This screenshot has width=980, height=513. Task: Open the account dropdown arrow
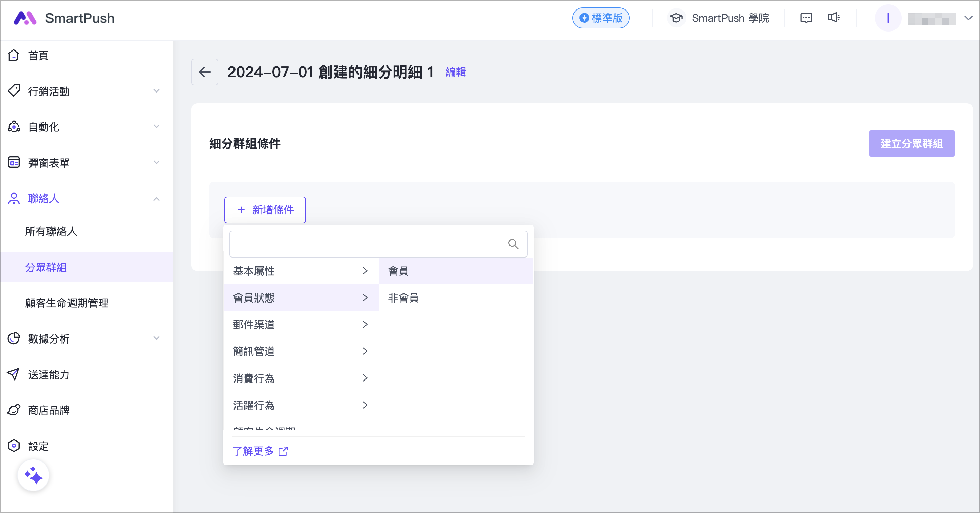pyautogui.click(x=968, y=18)
